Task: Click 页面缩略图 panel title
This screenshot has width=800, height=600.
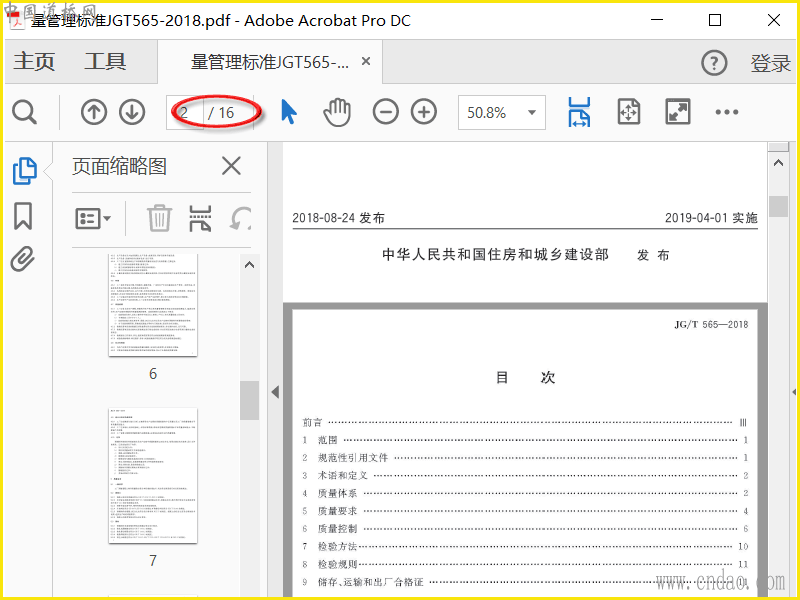Action: 119,166
